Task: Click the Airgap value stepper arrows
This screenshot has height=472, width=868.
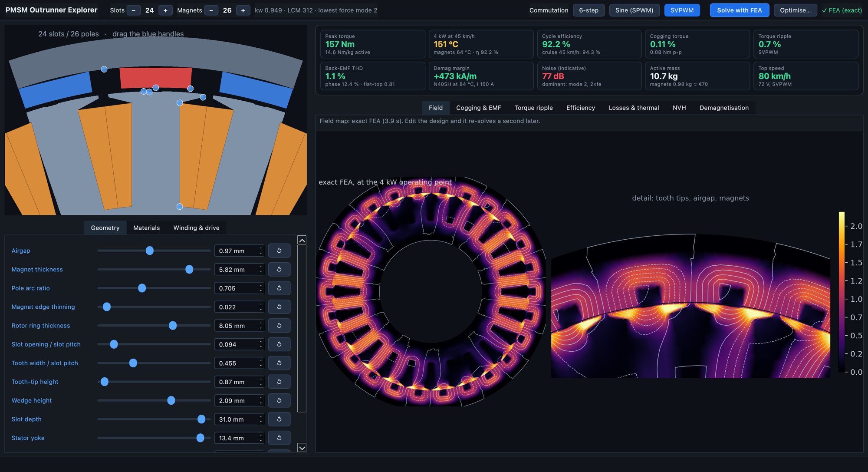Action: tap(261, 251)
